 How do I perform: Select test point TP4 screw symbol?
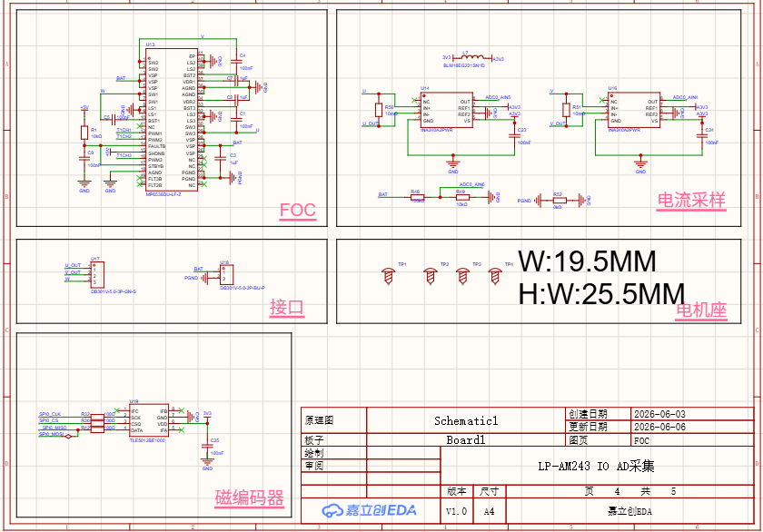pyautogui.click(x=495, y=276)
